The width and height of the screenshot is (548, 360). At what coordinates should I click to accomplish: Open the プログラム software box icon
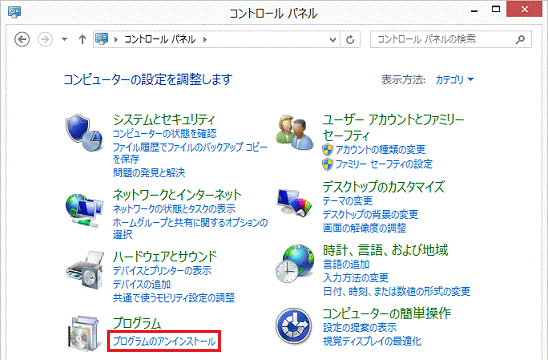pos(84,334)
